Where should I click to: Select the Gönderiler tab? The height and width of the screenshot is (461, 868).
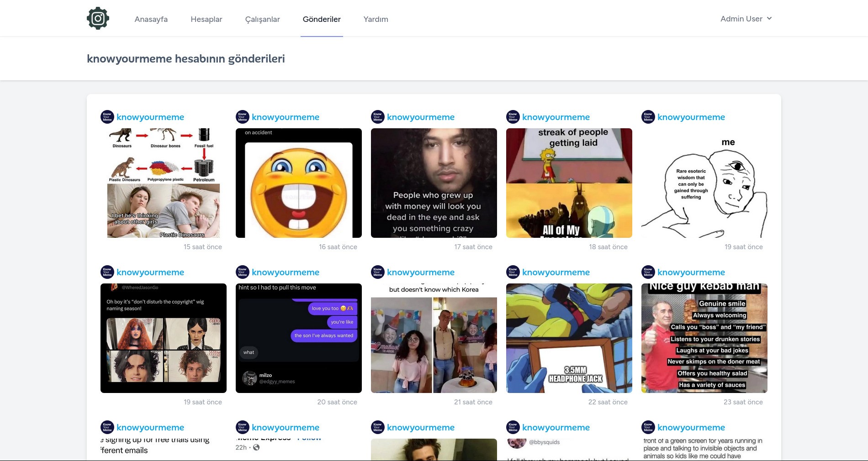[x=322, y=19]
